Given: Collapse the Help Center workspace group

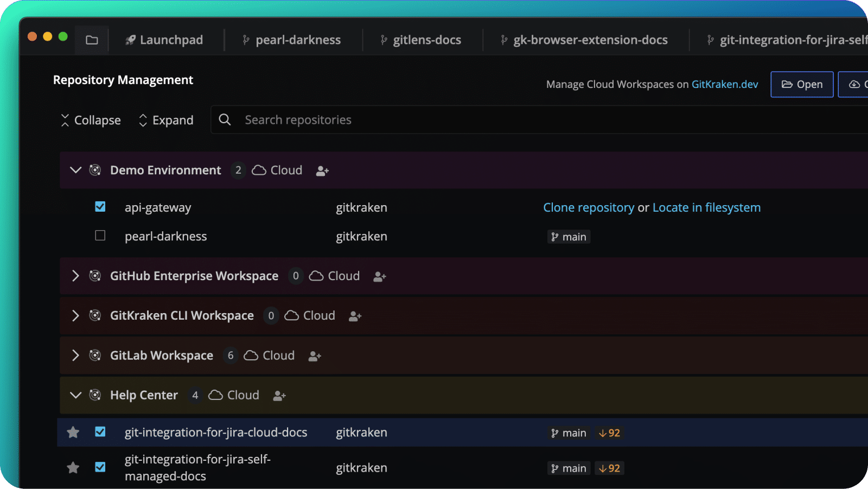Looking at the screenshot, I should click(75, 395).
